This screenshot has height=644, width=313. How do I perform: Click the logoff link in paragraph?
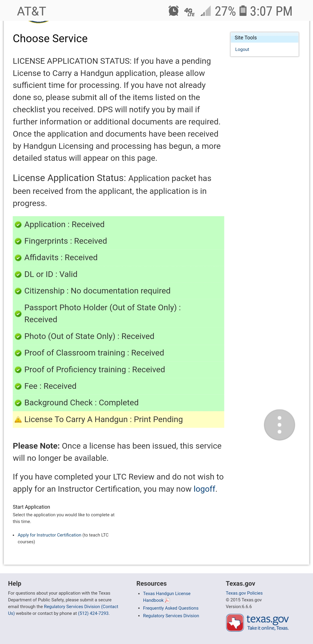click(204, 489)
